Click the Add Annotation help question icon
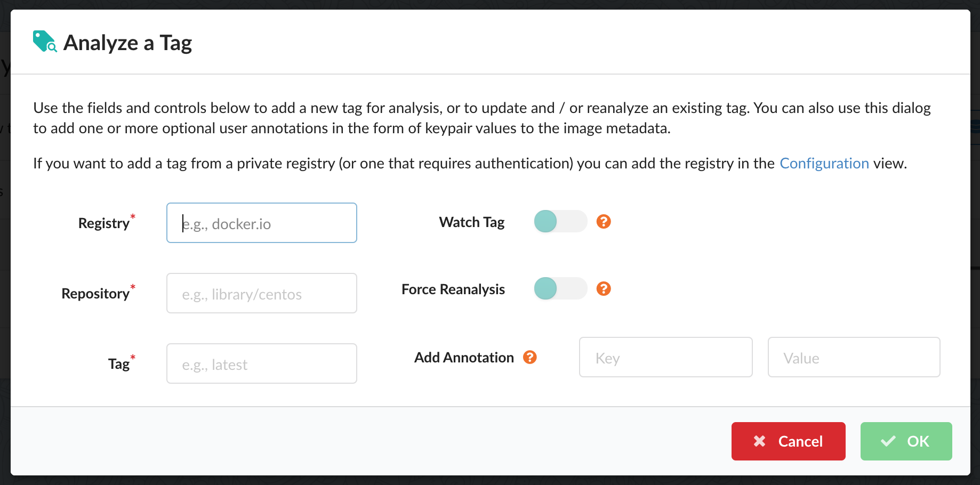980x485 pixels. click(529, 357)
